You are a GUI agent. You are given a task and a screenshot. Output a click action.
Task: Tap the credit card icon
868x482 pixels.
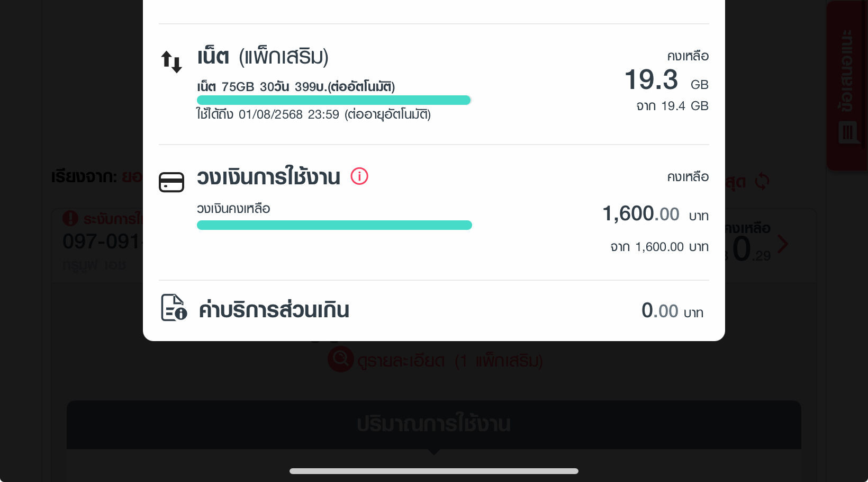point(171,182)
